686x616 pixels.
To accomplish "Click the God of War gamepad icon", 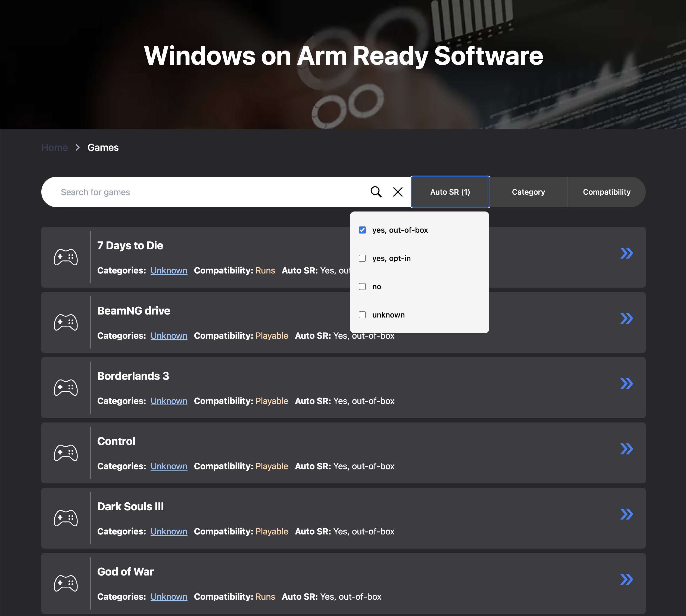I will (x=66, y=583).
